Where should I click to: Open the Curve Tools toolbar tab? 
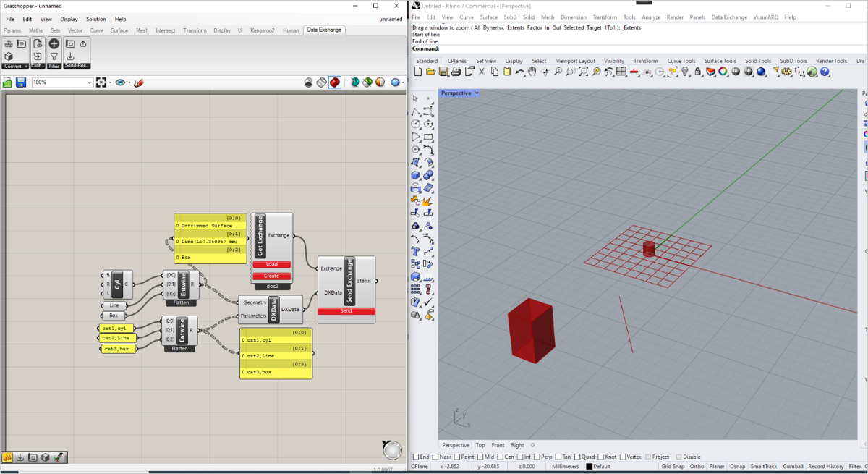click(681, 61)
